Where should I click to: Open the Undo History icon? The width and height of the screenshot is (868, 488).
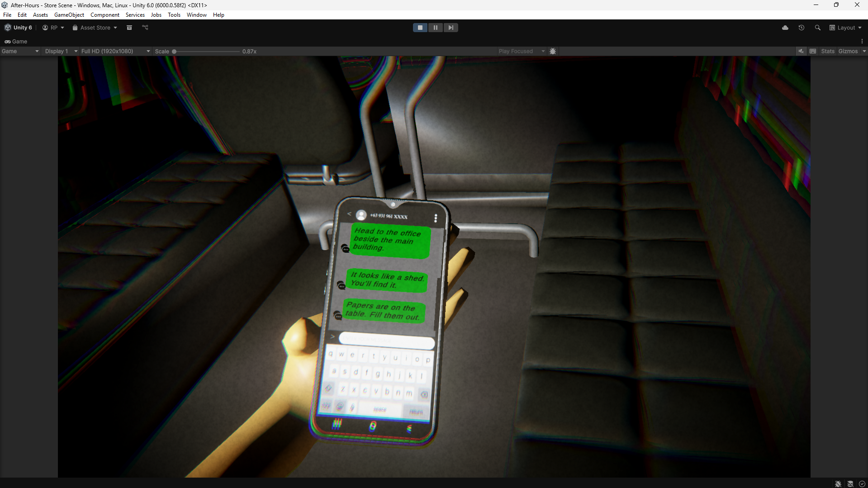(802, 28)
